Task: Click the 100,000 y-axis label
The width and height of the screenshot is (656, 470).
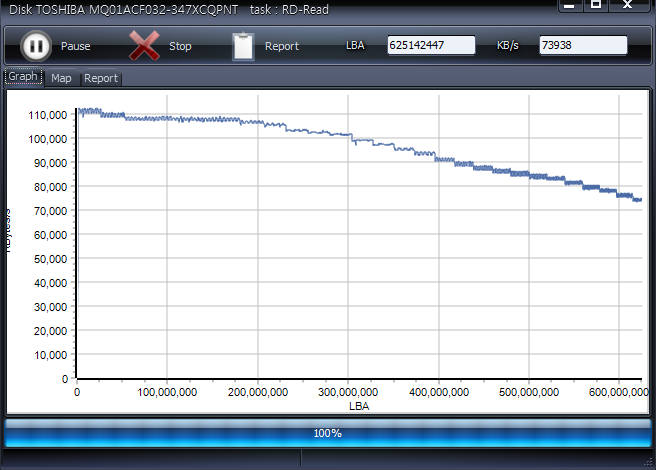Action: (x=47, y=139)
